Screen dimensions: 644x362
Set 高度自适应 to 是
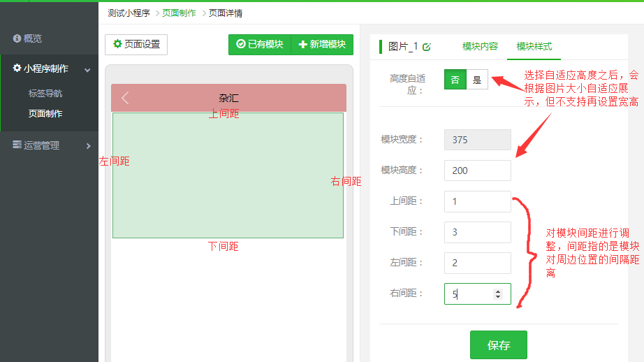(477, 80)
